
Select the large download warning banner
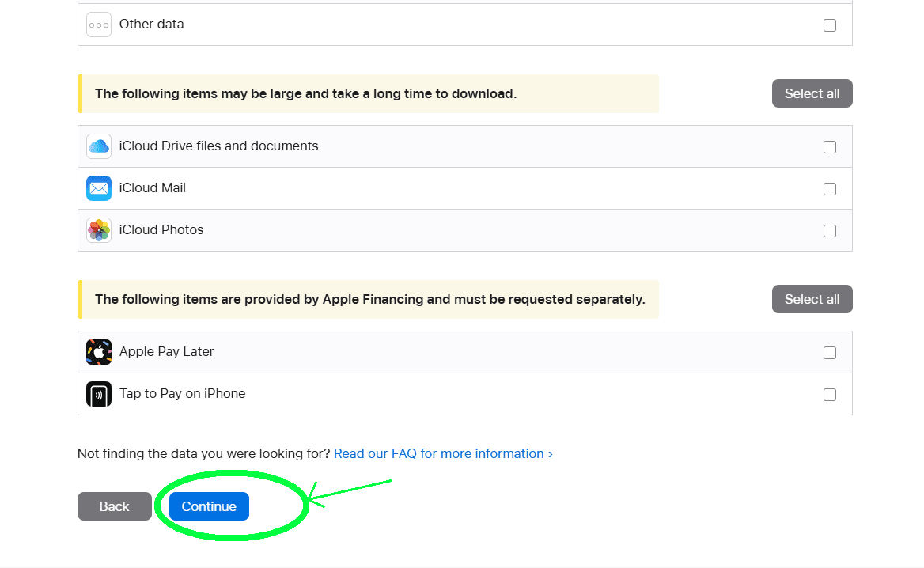pyautogui.click(x=368, y=93)
